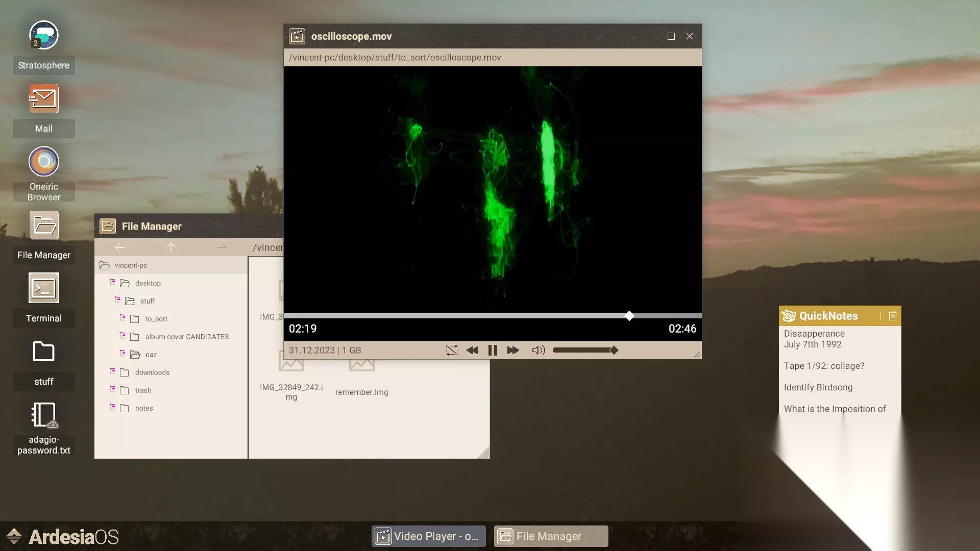Open the Mail desktop application
The height and width of the screenshot is (551, 980).
(44, 98)
